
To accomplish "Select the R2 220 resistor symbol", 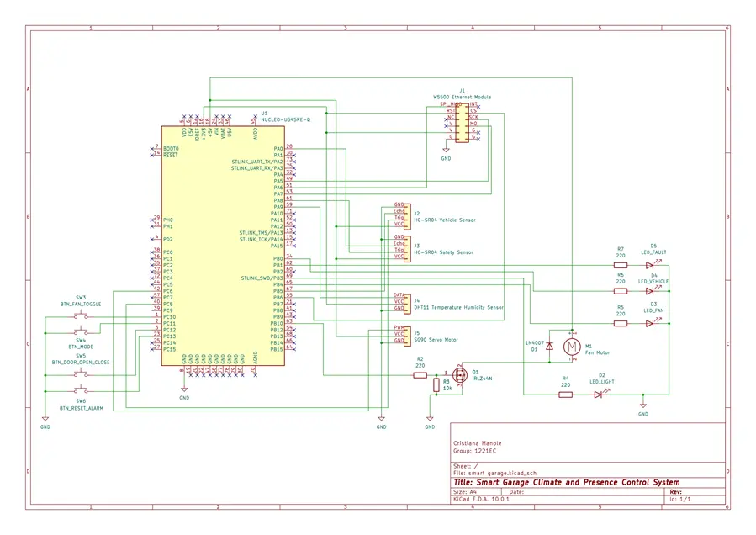I will point(420,375).
